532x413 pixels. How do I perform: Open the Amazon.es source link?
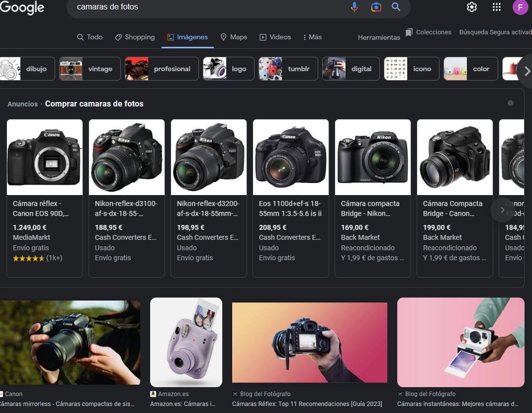pos(170,394)
